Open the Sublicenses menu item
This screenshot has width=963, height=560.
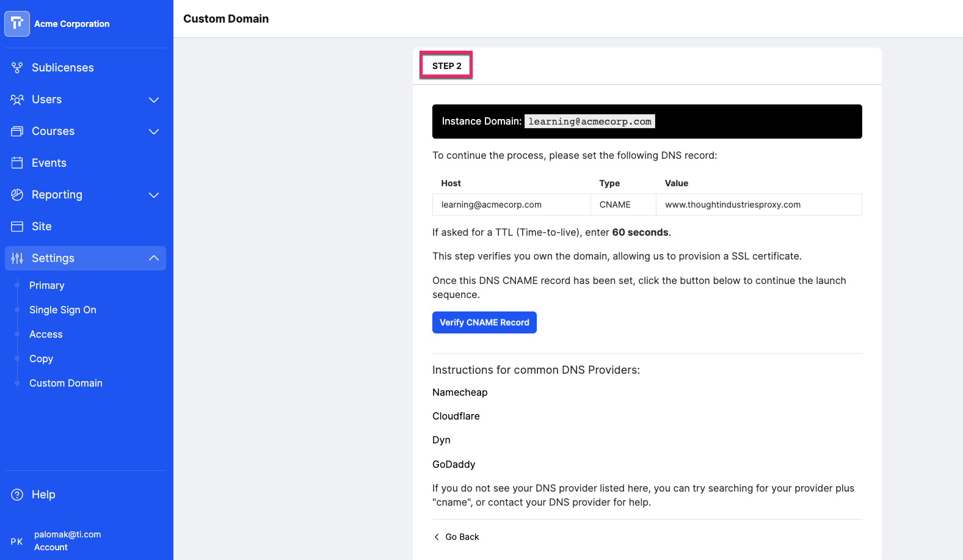point(85,68)
